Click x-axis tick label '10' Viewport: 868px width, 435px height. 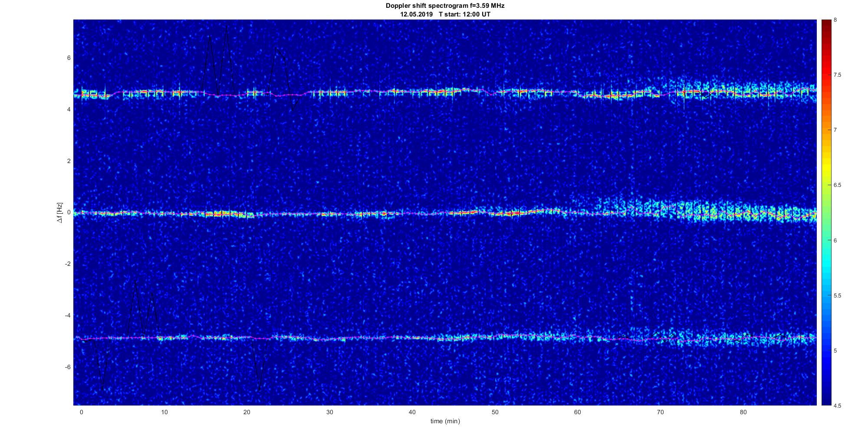point(164,412)
